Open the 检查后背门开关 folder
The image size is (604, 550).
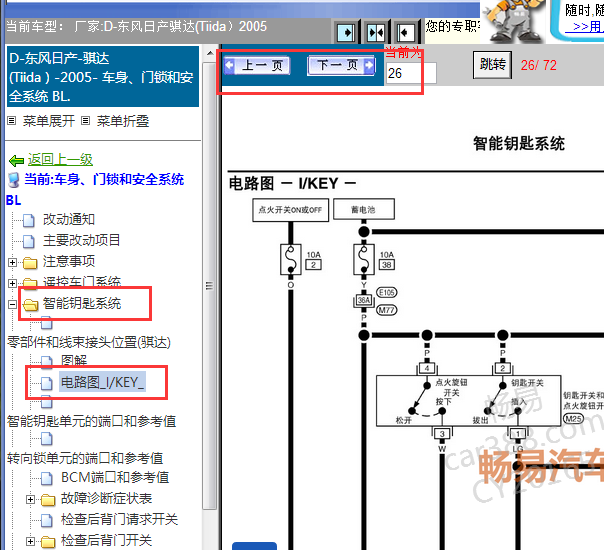point(106,540)
